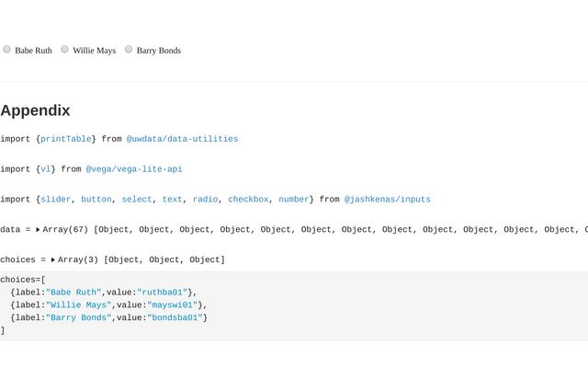This screenshot has height=368, width=588.
Task: Open the @vega/vega-lite-api notebook link
Action: (x=134, y=169)
